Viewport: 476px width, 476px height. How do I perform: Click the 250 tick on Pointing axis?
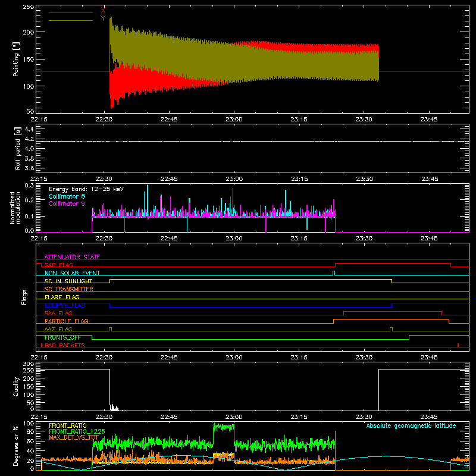point(28,7)
